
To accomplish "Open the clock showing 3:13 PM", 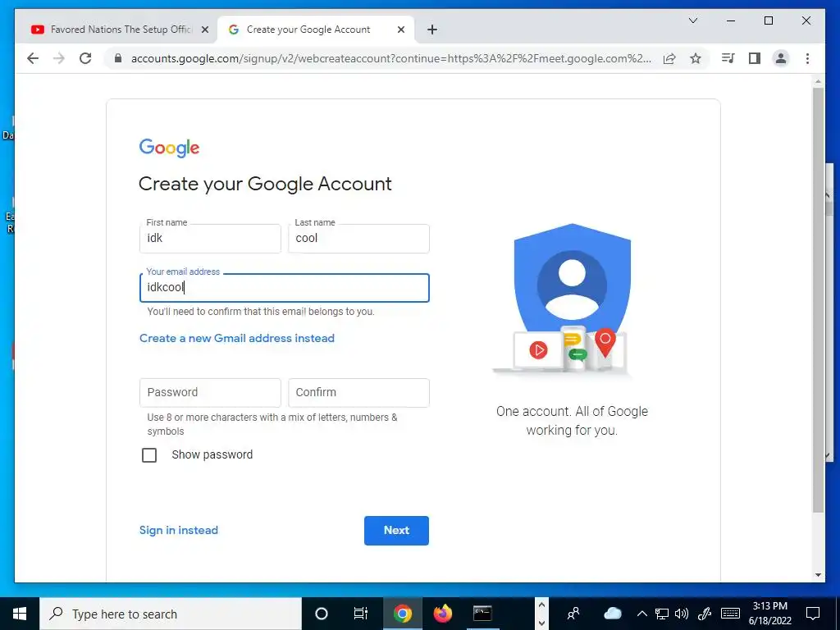I will (x=769, y=614).
